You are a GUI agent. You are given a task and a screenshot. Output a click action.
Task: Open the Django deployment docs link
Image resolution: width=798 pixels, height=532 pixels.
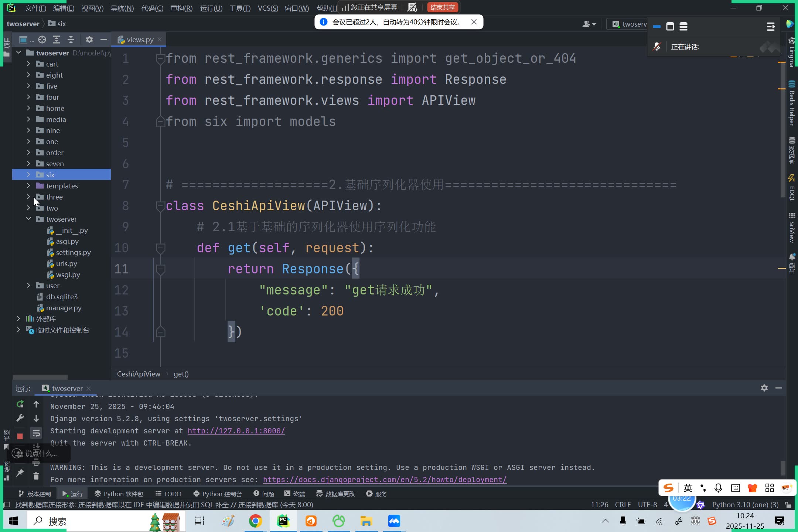[x=385, y=480]
